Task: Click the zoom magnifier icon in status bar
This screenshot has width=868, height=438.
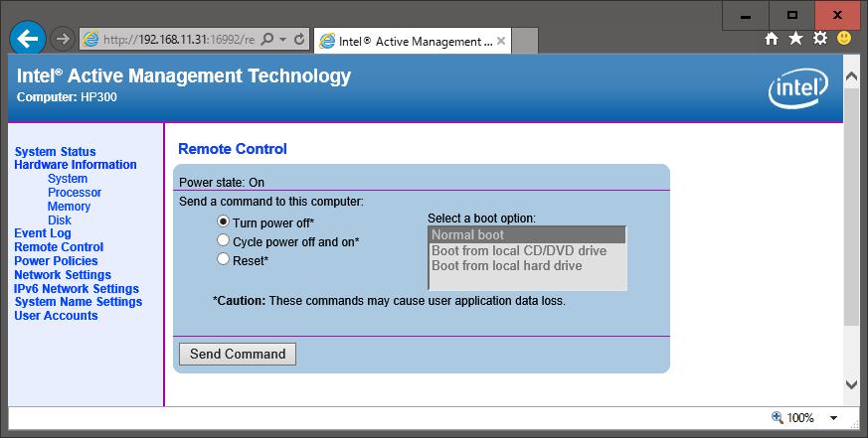Action: tap(778, 417)
